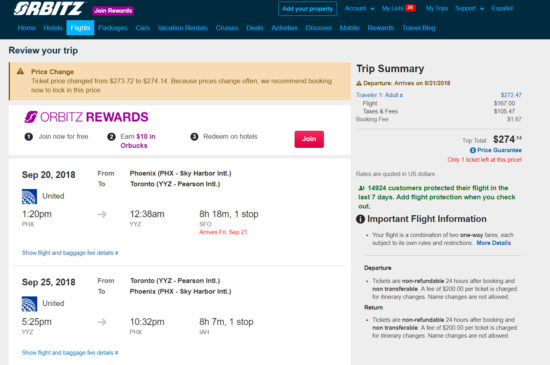This screenshot has height=365, width=550.
Task: Open the Vacation Rentals menu item
Action: (x=182, y=28)
